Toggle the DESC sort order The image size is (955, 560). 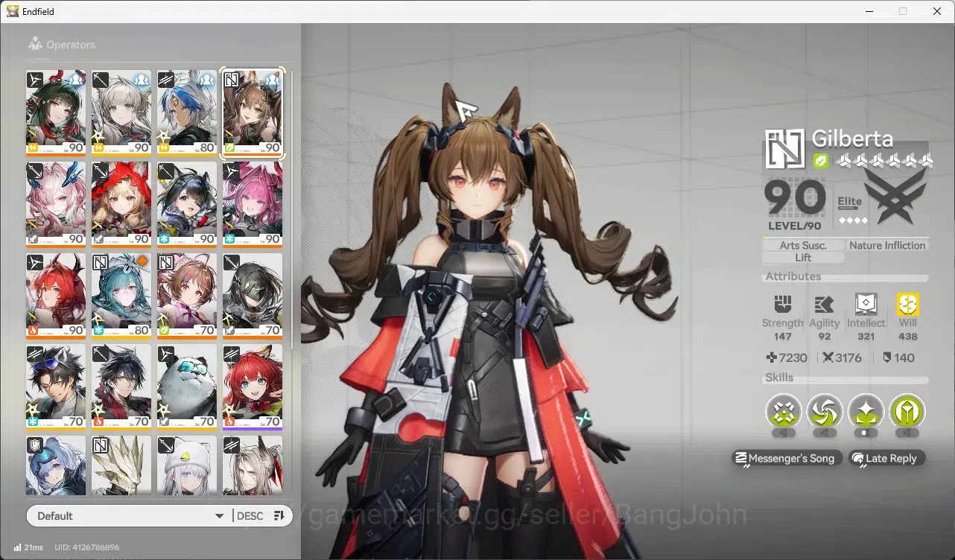pos(250,516)
